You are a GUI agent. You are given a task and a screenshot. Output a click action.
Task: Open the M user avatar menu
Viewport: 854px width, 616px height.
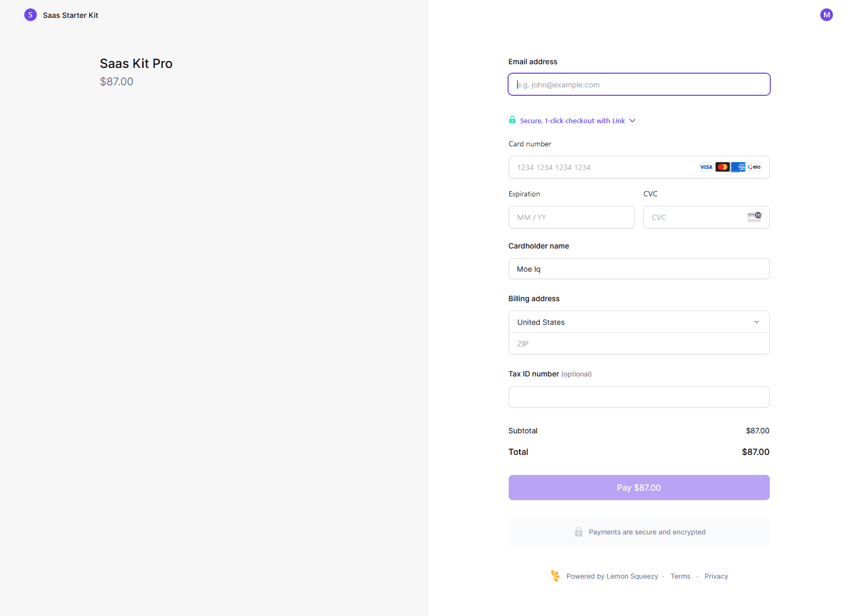pos(826,15)
